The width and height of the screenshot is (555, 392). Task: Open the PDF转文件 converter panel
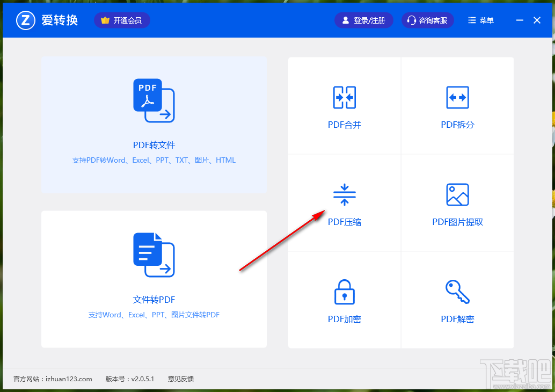coord(154,124)
